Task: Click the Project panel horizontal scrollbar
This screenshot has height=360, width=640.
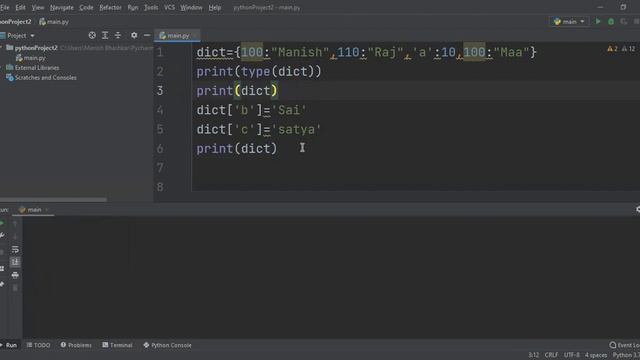Action: [x=53, y=200]
